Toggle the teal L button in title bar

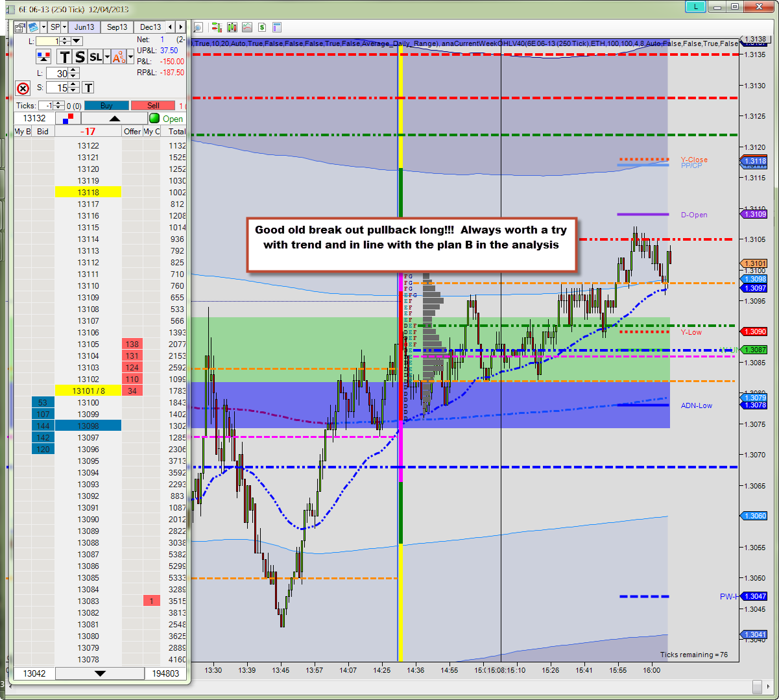697,6
